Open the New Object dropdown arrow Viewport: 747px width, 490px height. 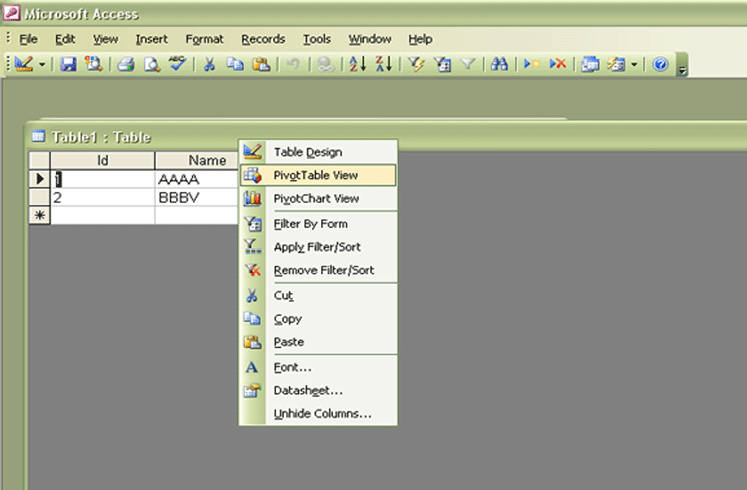click(x=634, y=64)
